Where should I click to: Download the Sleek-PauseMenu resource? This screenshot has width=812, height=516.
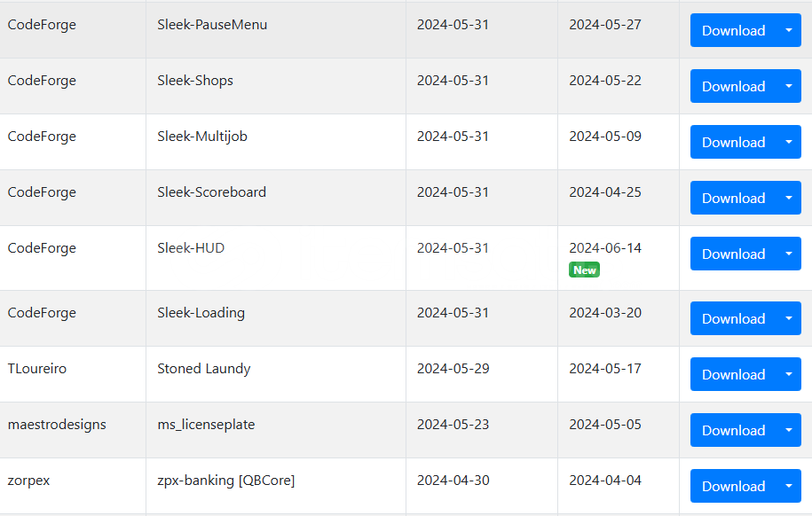click(x=733, y=30)
